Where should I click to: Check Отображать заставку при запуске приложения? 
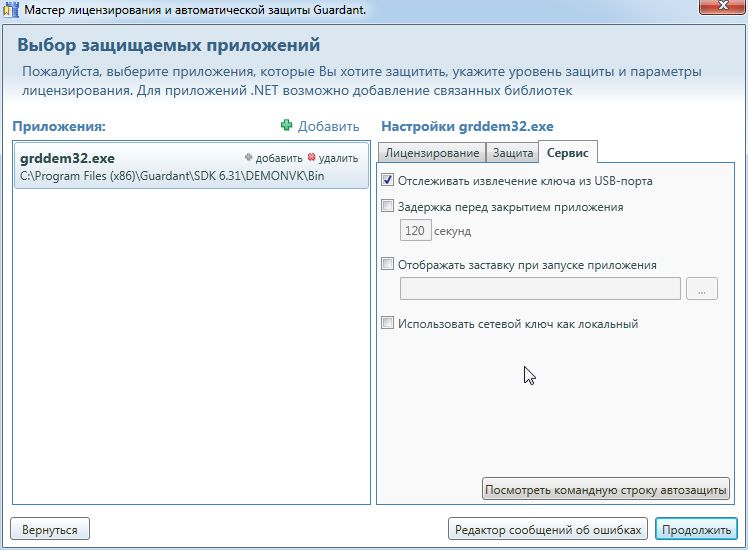click(388, 265)
